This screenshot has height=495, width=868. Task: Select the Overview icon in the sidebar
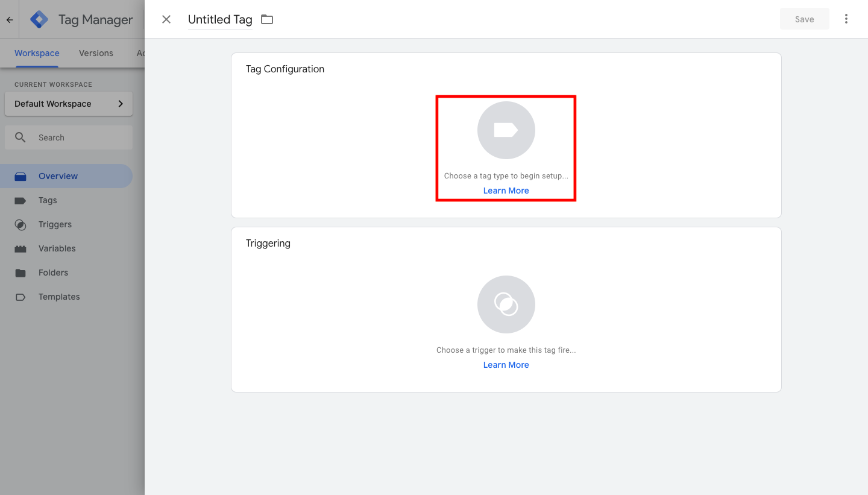coord(20,175)
